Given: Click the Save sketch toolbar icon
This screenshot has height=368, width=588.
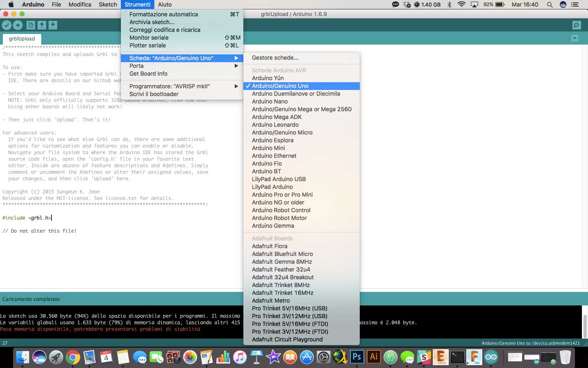Looking at the screenshot, I should click(x=53, y=25).
